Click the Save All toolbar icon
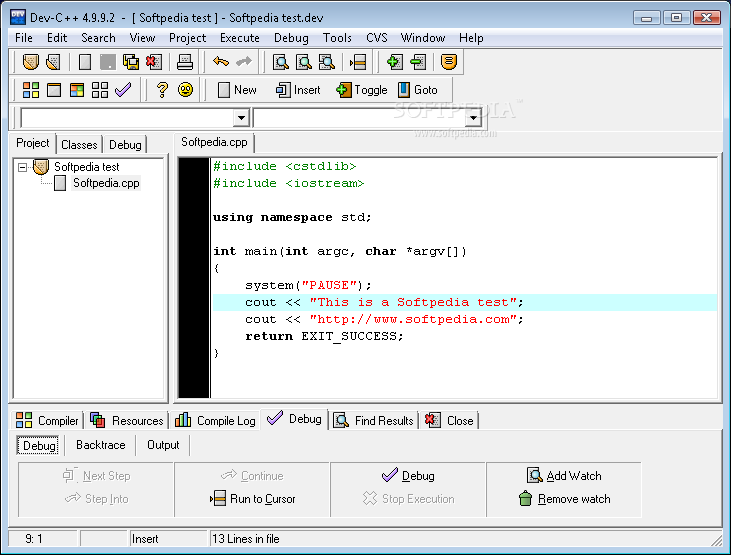Screen dimensions: 731x555 (x=131, y=62)
